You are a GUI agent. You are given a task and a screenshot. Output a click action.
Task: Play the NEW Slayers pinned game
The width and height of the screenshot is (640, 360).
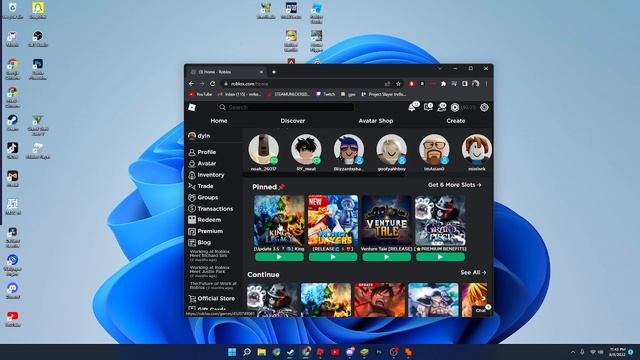(333, 257)
